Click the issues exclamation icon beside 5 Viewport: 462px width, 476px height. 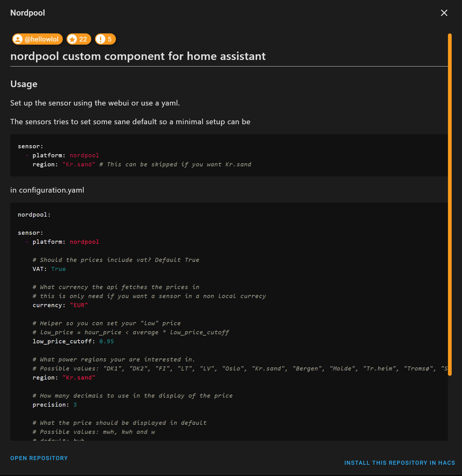[100, 39]
